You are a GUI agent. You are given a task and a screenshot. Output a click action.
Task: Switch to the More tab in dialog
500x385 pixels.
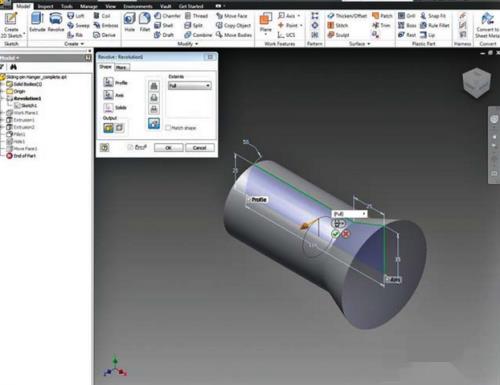[121, 67]
